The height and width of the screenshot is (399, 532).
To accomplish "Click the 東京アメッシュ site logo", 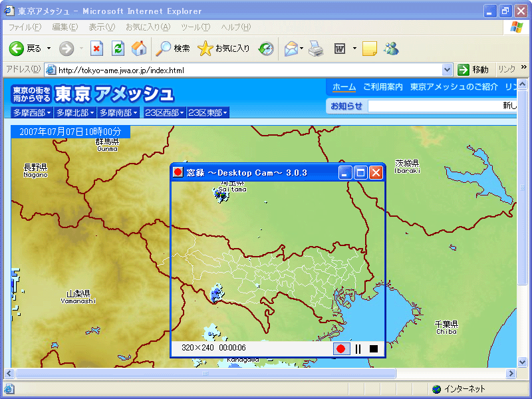I will pyautogui.click(x=93, y=94).
